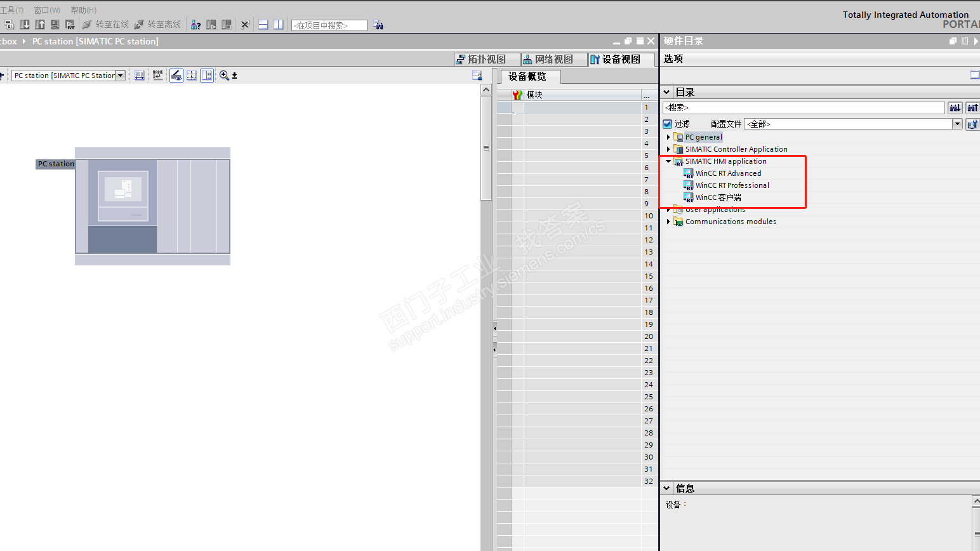Click the PC station label on the device

pos(56,164)
